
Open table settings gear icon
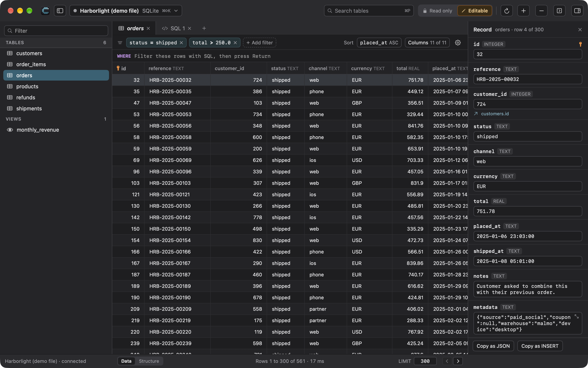coord(458,43)
